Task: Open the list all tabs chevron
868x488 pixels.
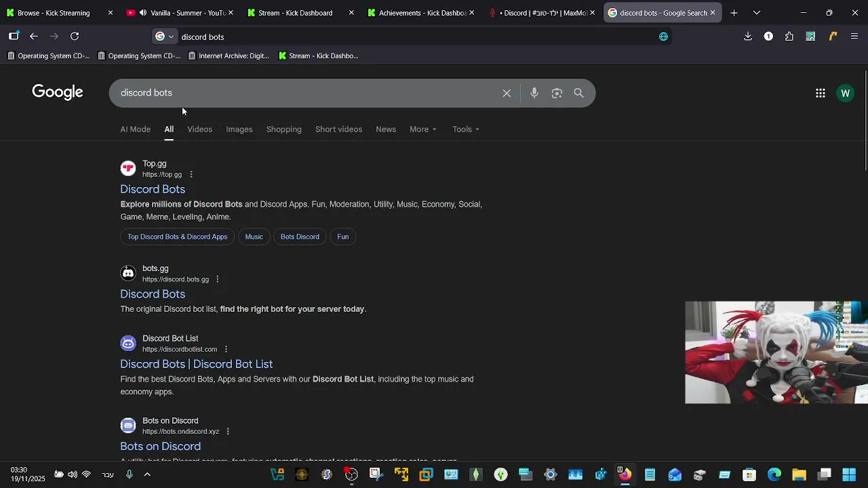Action: click(757, 13)
